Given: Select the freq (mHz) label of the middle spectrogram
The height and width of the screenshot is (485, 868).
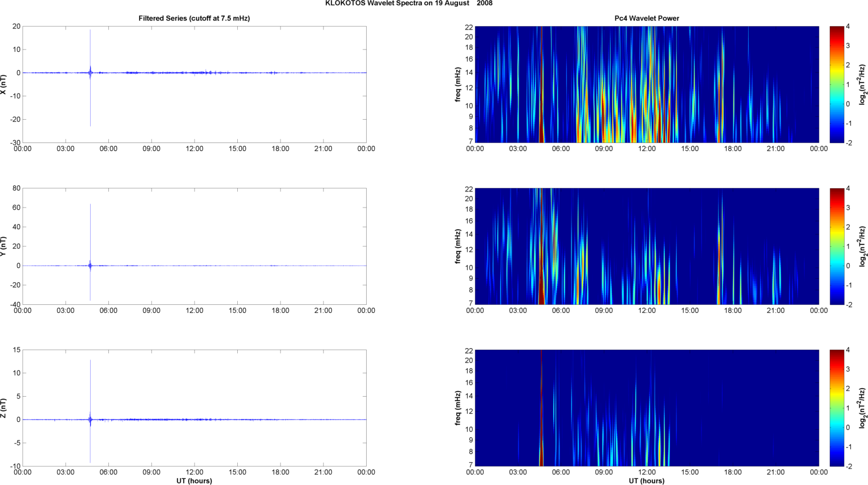Looking at the screenshot, I should tap(458, 246).
